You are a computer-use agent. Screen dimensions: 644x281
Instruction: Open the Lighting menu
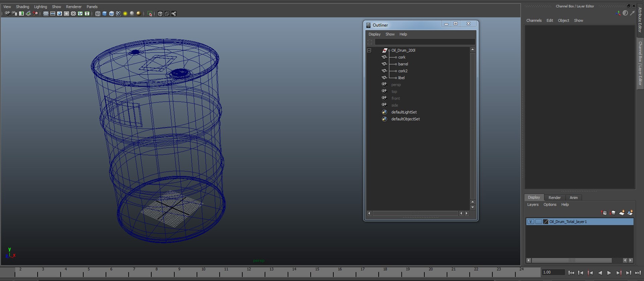click(x=41, y=7)
